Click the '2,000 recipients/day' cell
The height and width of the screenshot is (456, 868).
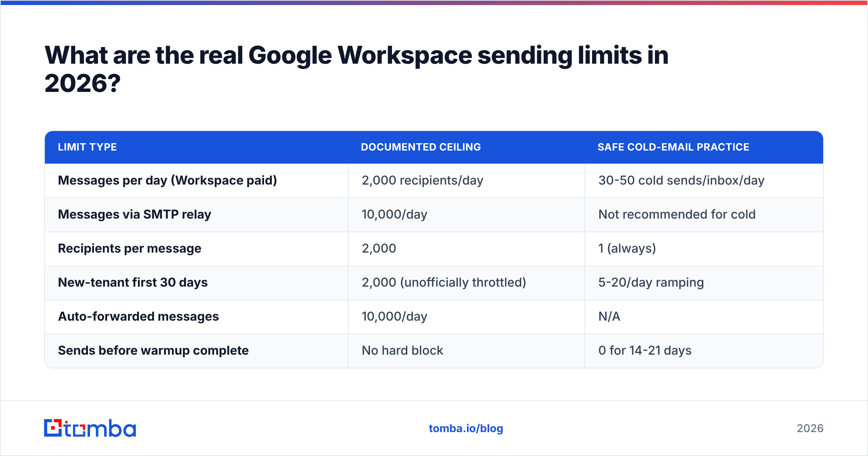[467, 181]
